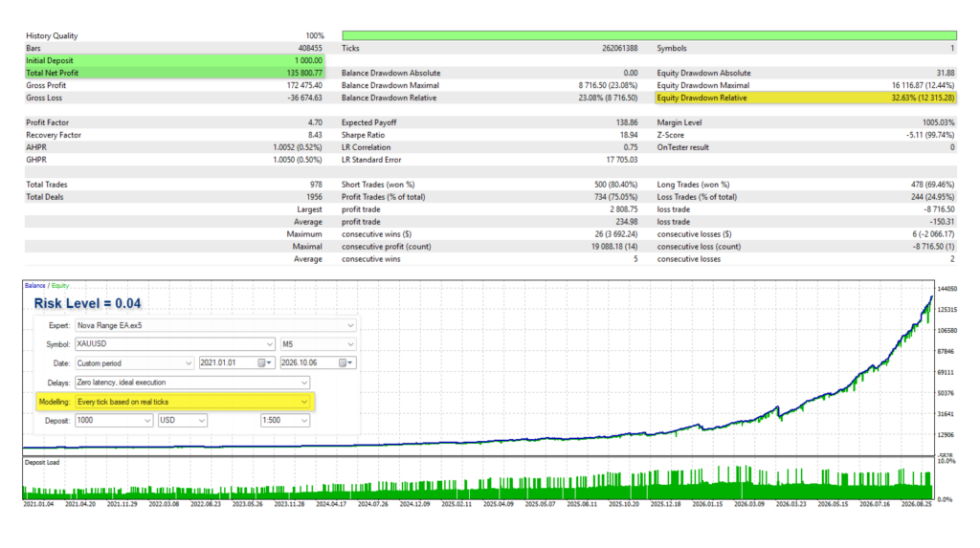The height and width of the screenshot is (548, 980).
Task: Click the Profit Trades value 734 (75.05%)
Action: click(x=615, y=197)
